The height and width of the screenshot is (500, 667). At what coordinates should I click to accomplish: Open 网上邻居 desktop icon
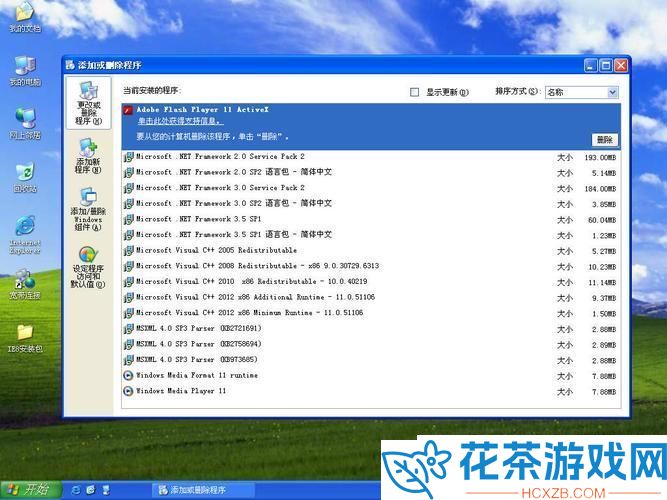(25, 124)
